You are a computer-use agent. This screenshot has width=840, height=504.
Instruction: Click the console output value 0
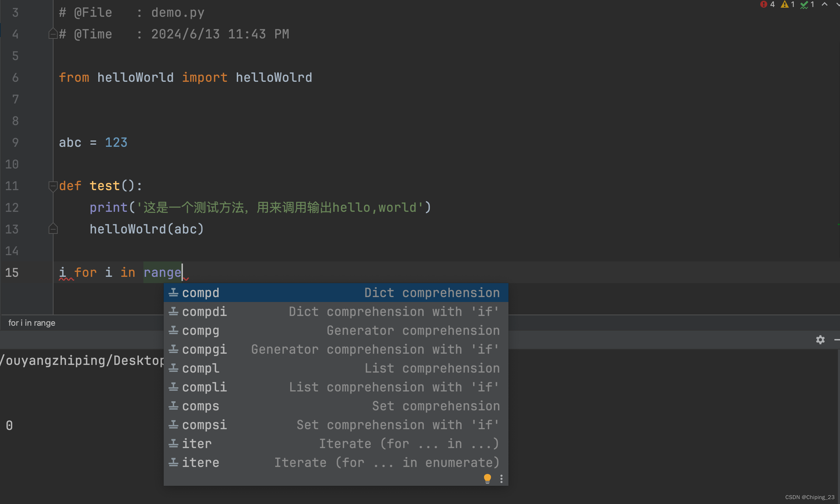[9, 425]
